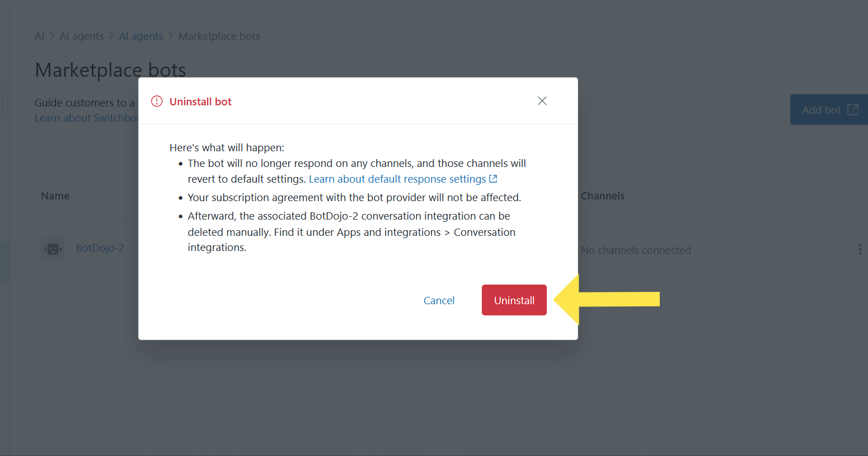868x456 pixels.
Task: Open the blue AI agents breadcrumb link
Action: click(141, 36)
